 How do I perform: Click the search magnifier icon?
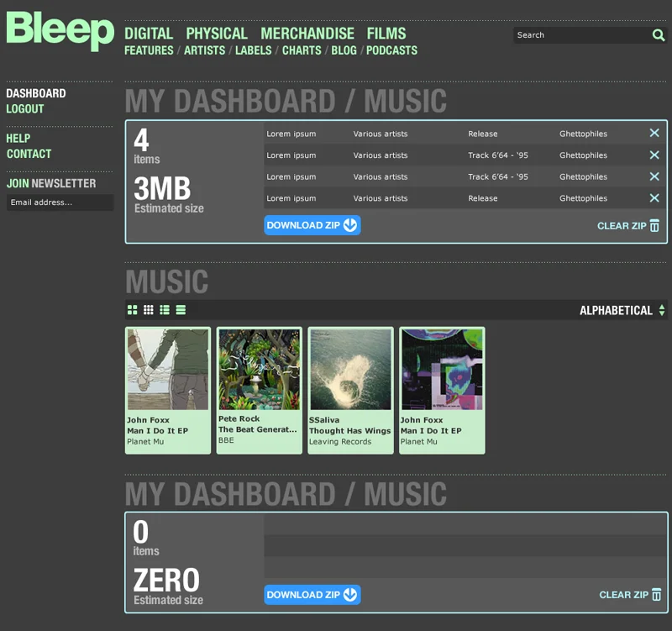click(659, 34)
